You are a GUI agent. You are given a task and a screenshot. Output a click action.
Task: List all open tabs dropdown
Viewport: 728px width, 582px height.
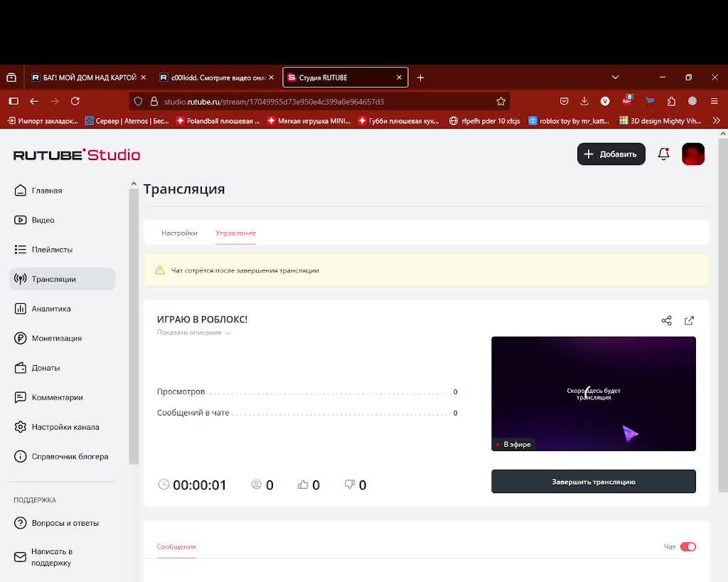pos(615,78)
